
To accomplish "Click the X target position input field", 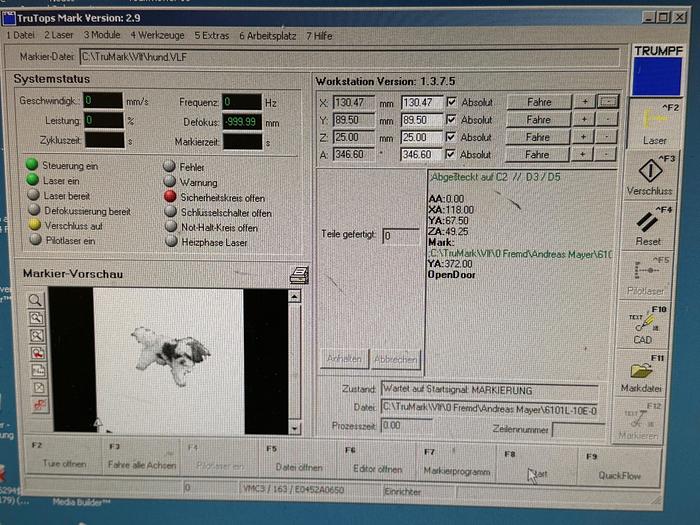I will pyautogui.click(x=421, y=103).
